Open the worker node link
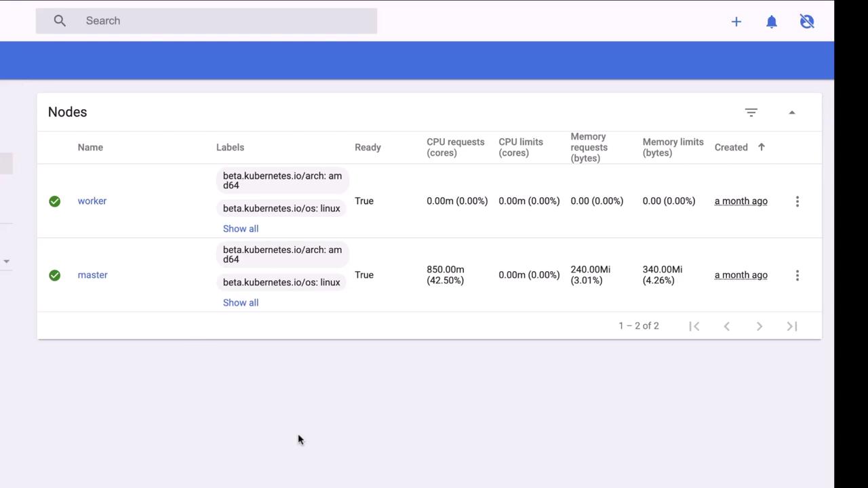 tap(92, 201)
